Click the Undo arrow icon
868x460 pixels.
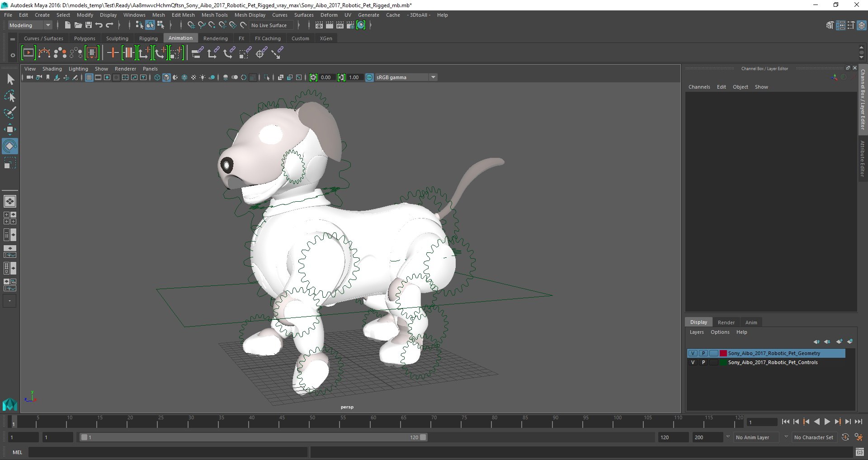tap(99, 25)
